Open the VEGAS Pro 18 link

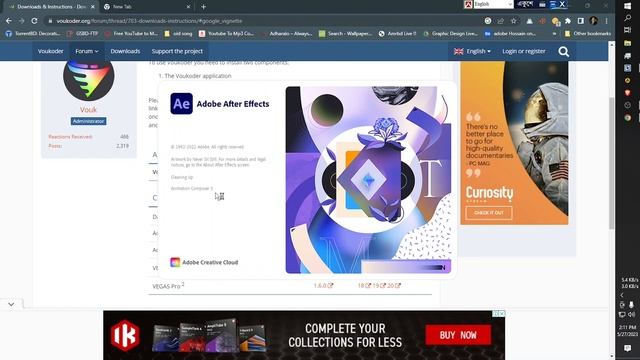(364, 286)
